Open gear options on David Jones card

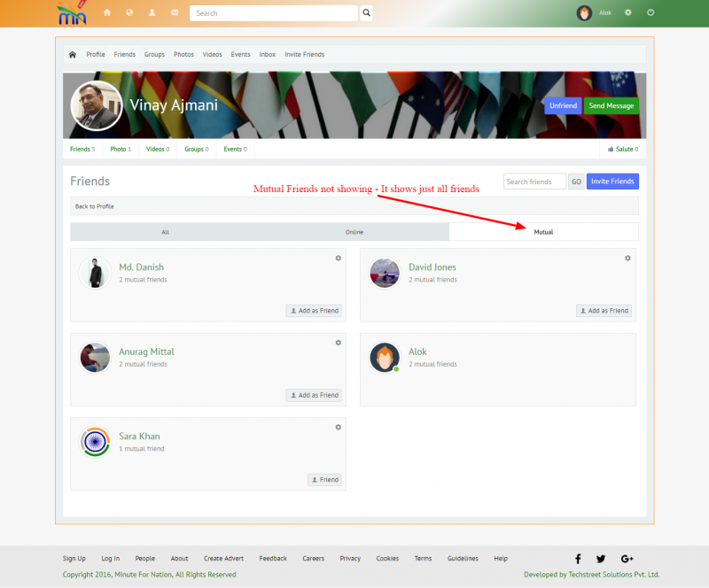click(x=627, y=258)
